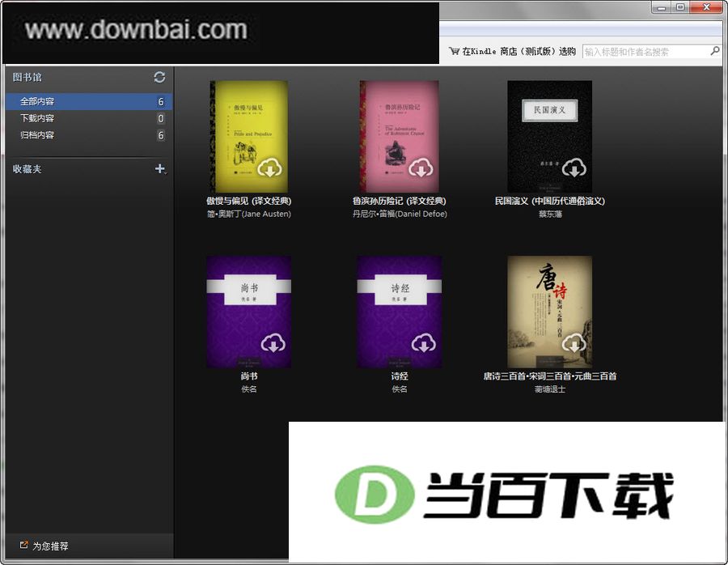Open the 民国演义 black book cover
Viewport: 728px width, 565px height.
click(x=550, y=137)
